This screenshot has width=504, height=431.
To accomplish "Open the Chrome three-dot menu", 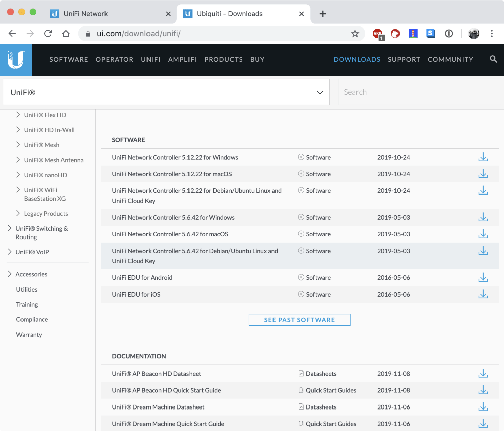I will 492,34.
